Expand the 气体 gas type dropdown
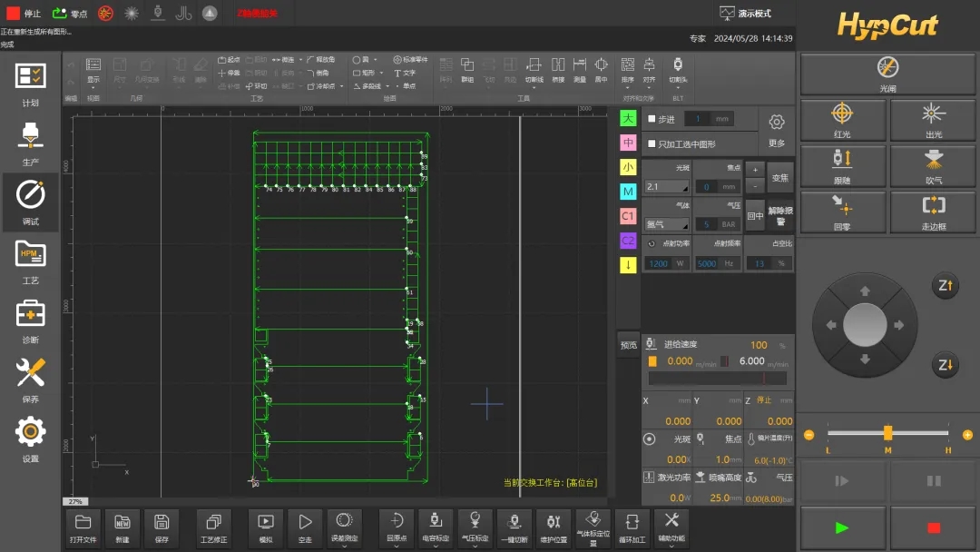The width and height of the screenshot is (980, 552). coord(667,224)
